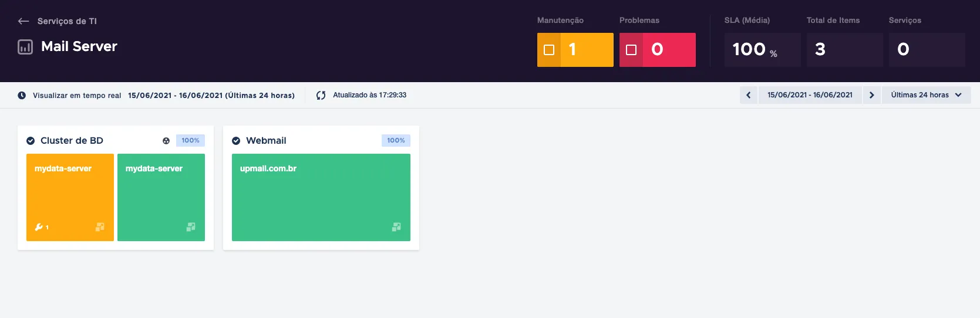This screenshot has height=318, width=980.
Task: Open the Webmail group title
Action: 266,141
